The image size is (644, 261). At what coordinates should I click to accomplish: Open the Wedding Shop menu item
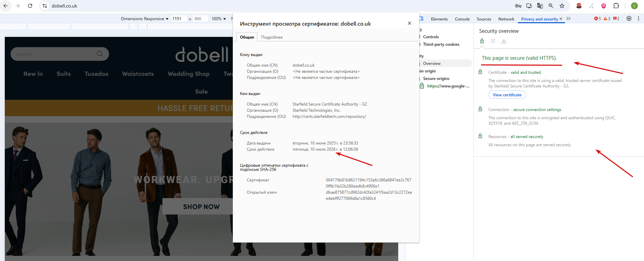point(188,74)
